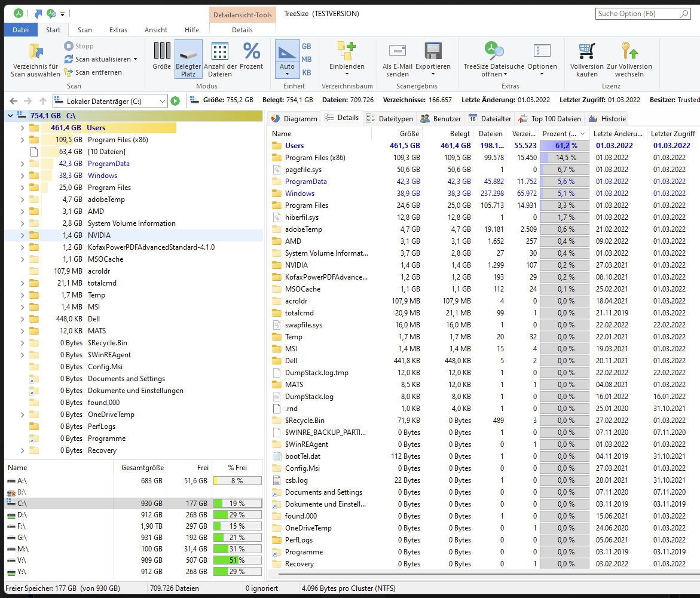Click the Stopp scan button
The width and height of the screenshot is (700, 598).
[78, 46]
